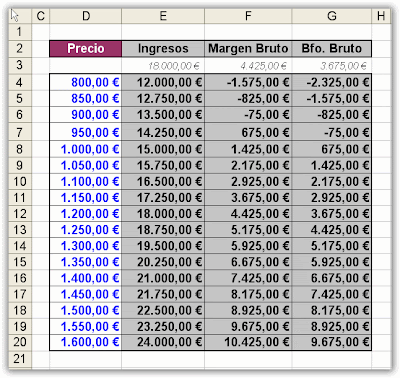
Task: Select Ingresos cell 15.750,00 €
Action: [163, 165]
